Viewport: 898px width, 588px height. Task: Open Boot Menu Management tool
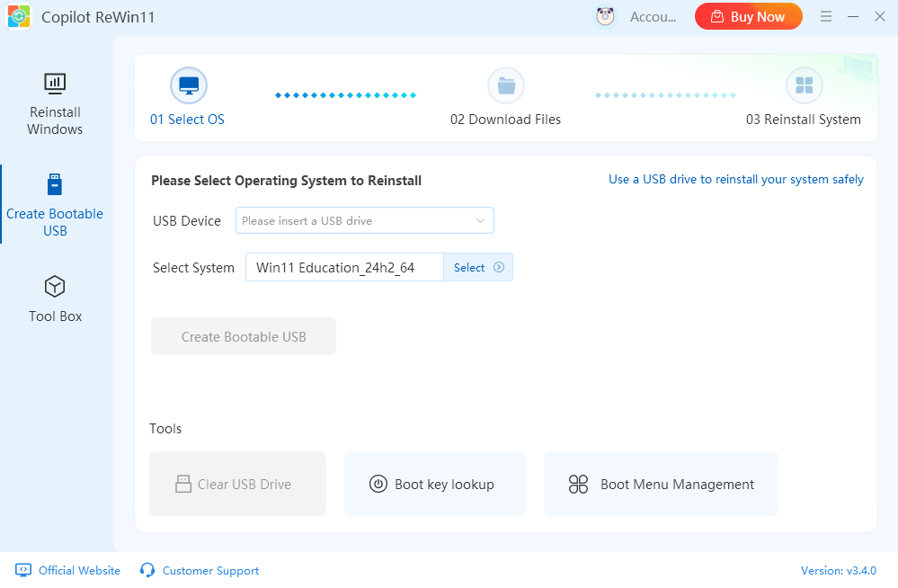click(661, 484)
